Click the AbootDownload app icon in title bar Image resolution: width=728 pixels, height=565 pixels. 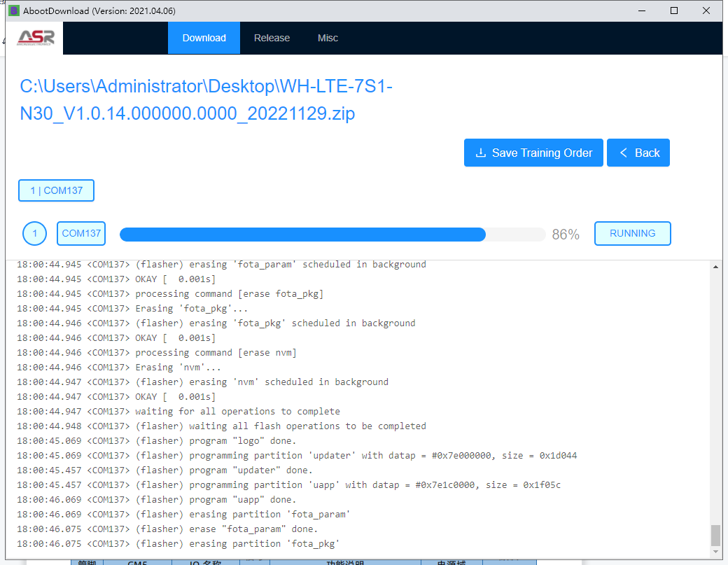coord(13,11)
